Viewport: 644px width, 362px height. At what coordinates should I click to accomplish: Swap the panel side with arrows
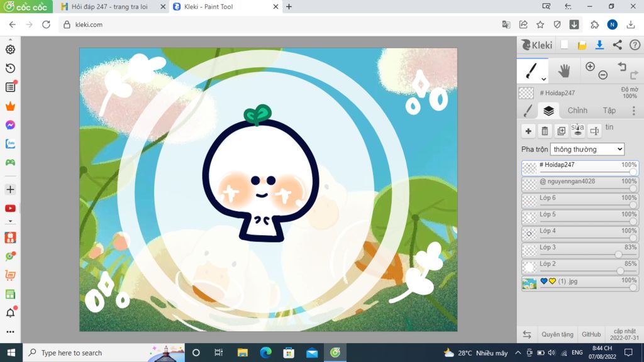[x=527, y=334]
